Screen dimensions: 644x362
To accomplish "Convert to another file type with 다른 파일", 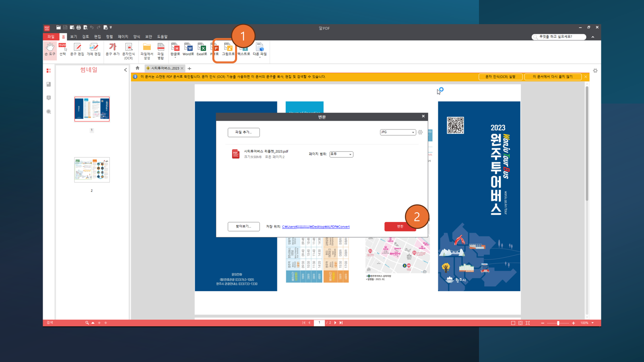I will point(260,50).
